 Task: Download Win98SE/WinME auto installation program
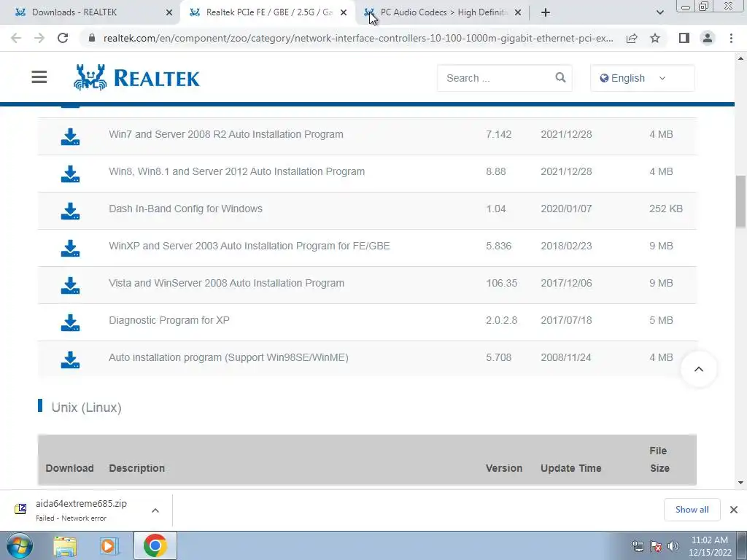[x=71, y=359]
